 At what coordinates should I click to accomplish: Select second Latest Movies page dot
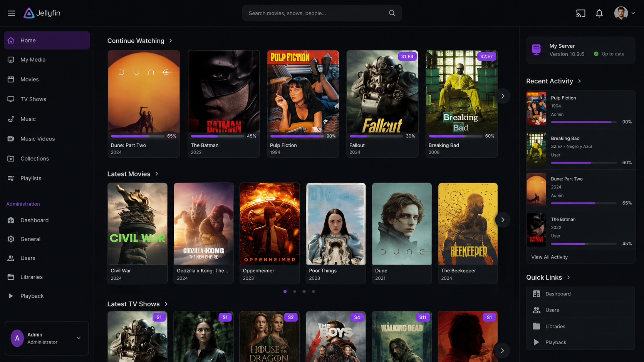295,292
